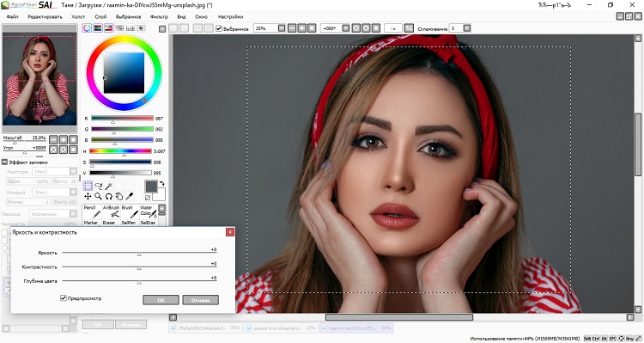Screen dimensions: 644x343
Task: Open the Сглаживание stabilizer dropdown
Action: click(467, 28)
